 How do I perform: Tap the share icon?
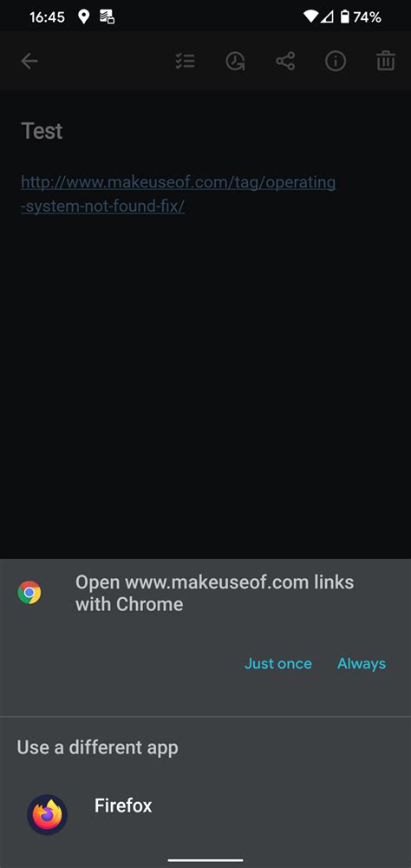pyautogui.click(x=285, y=61)
